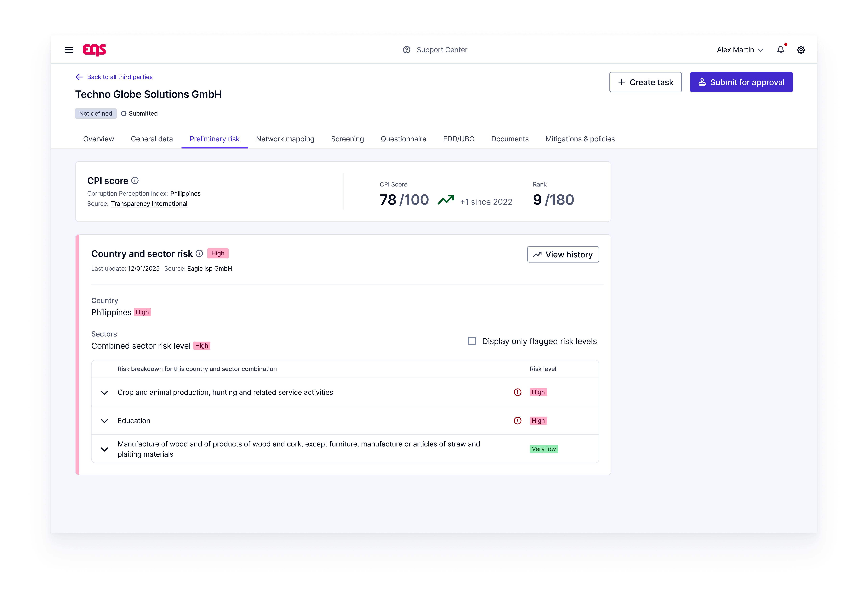Click the Submitted status indicator
The height and width of the screenshot is (599, 868).
139,113
